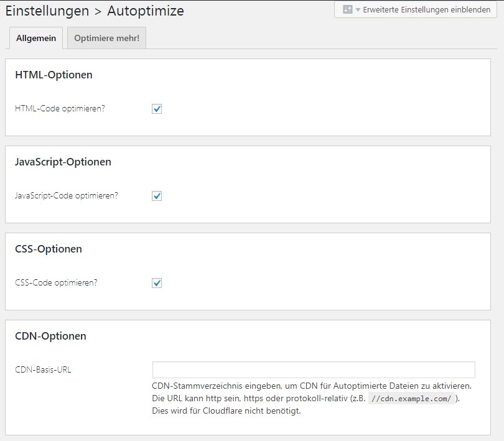Click the HTML-Code optimieren? label
504x441 pixels.
pos(60,109)
